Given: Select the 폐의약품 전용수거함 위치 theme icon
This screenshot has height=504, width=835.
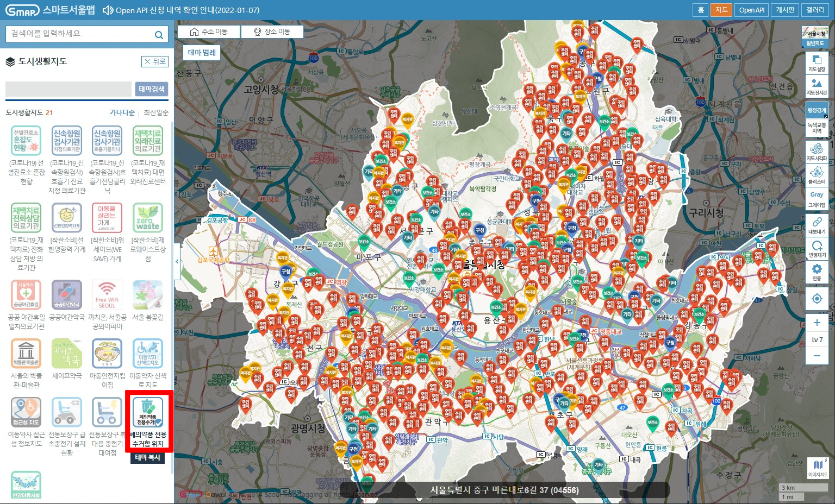Looking at the screenshot, I should (x=148, y=412).
